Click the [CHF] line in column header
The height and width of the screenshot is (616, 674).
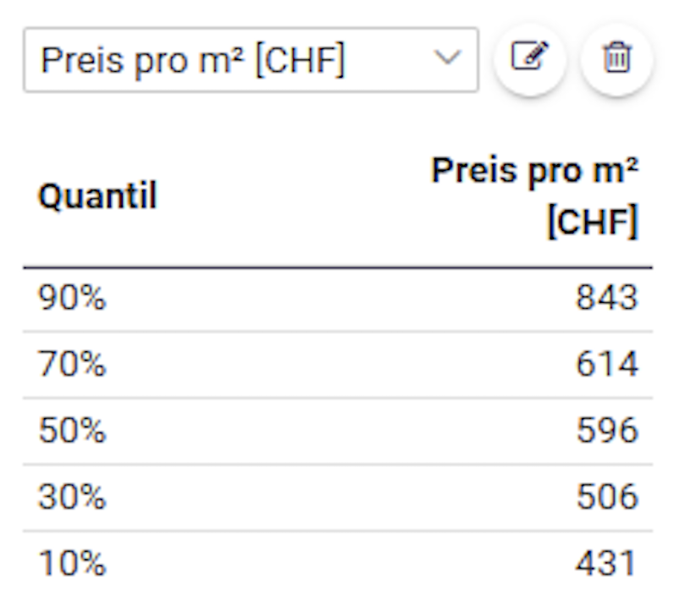coord(593,221)
